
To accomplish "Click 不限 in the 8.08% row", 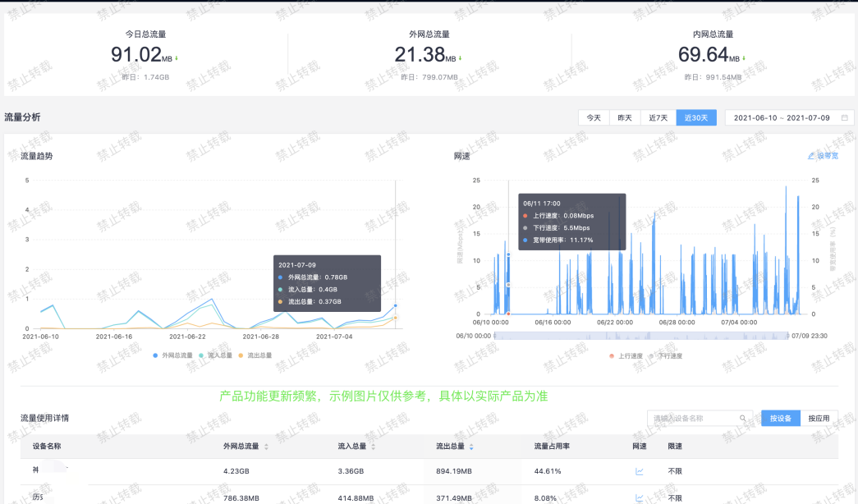I will pyautogui.click(x=675, y=498).
